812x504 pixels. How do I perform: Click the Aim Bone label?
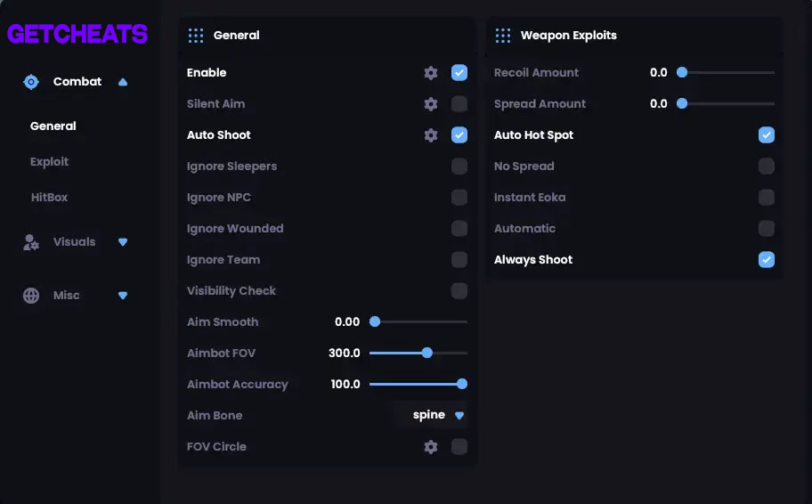(x=215, y=416)
